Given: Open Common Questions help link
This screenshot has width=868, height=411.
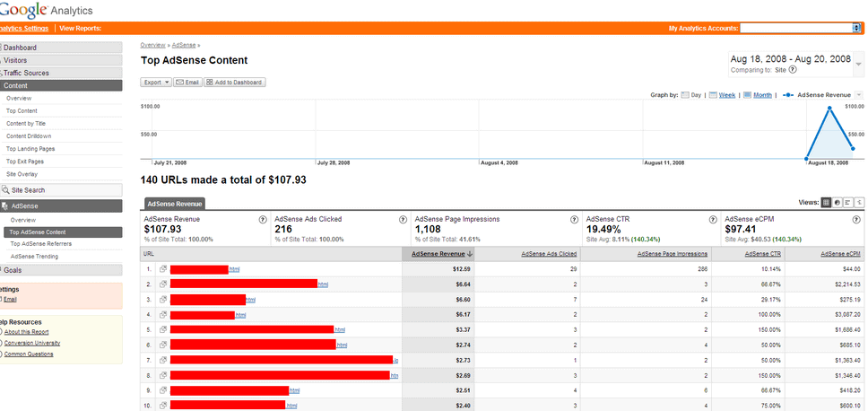Looking at the screenshot, I should pyautogui.click(x=29, y=354).
